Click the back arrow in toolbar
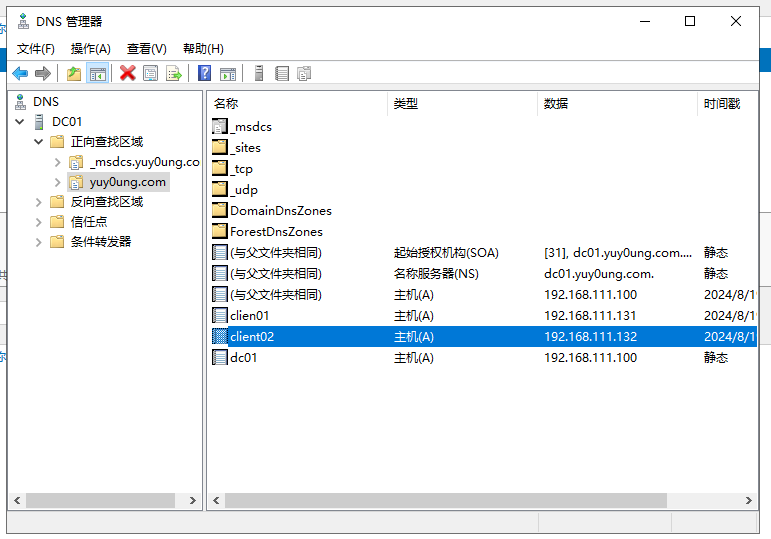The height and width of the screenshot is (539, 771). click(x=20, y=73)
